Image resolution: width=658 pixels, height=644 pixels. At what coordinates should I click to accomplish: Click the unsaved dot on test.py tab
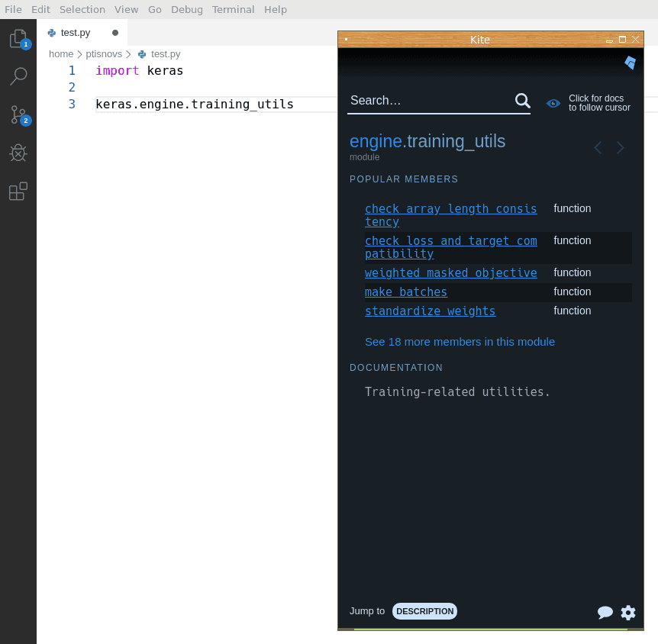(x=115, y=33)
